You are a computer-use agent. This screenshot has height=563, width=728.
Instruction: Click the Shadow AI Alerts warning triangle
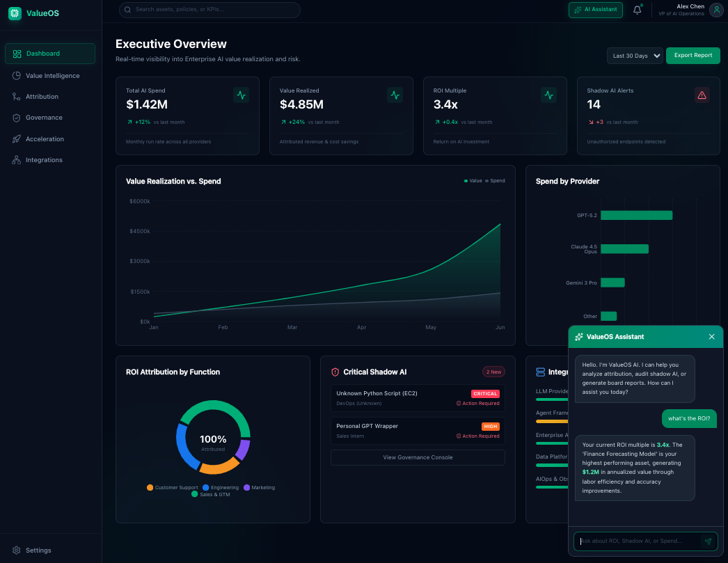(701, 95)
